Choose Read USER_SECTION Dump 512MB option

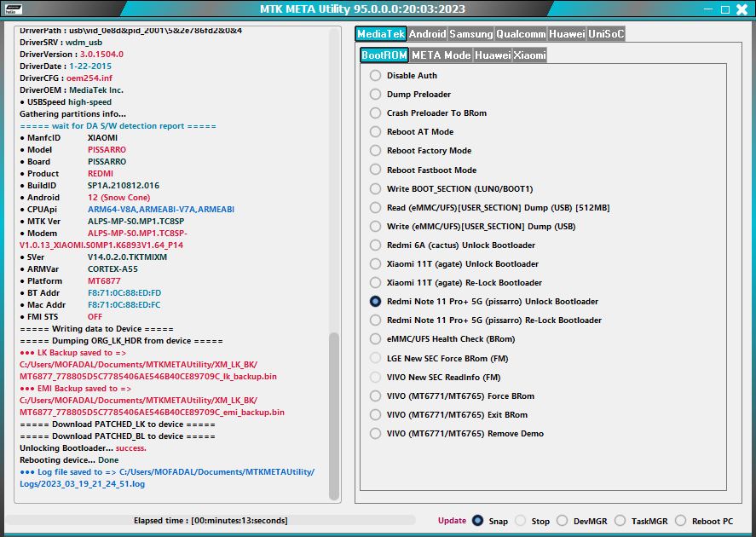[x=490, y=208]
